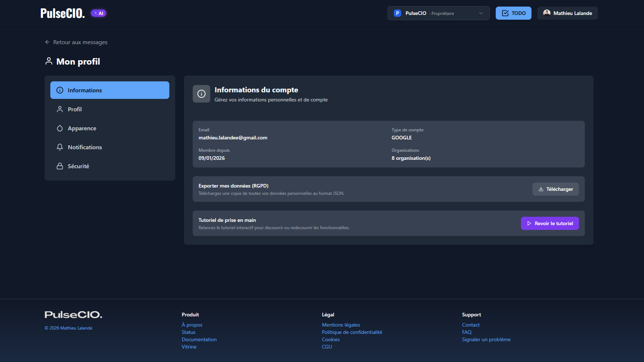
Task: Click the lock icon beside Sécurité
Action: [x=60, y=166]
